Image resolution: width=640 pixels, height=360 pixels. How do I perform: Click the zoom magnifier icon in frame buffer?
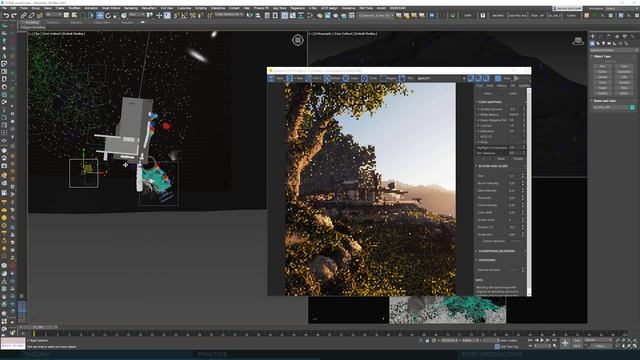(471, 78)
